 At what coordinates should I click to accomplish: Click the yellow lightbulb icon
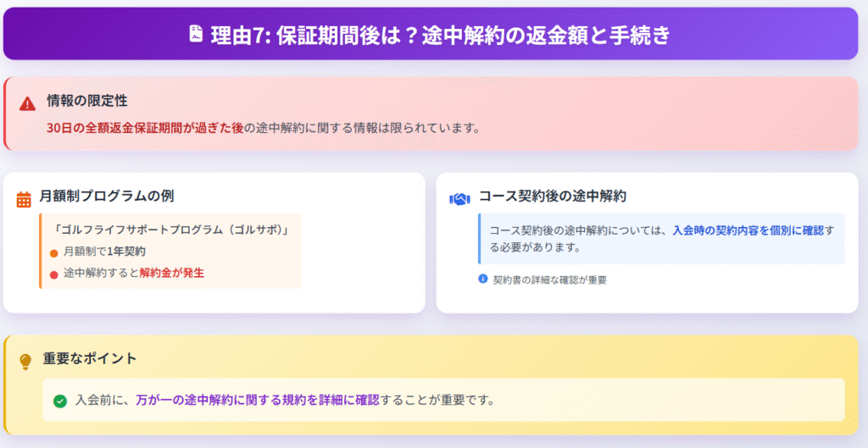(x=25, y=361)
